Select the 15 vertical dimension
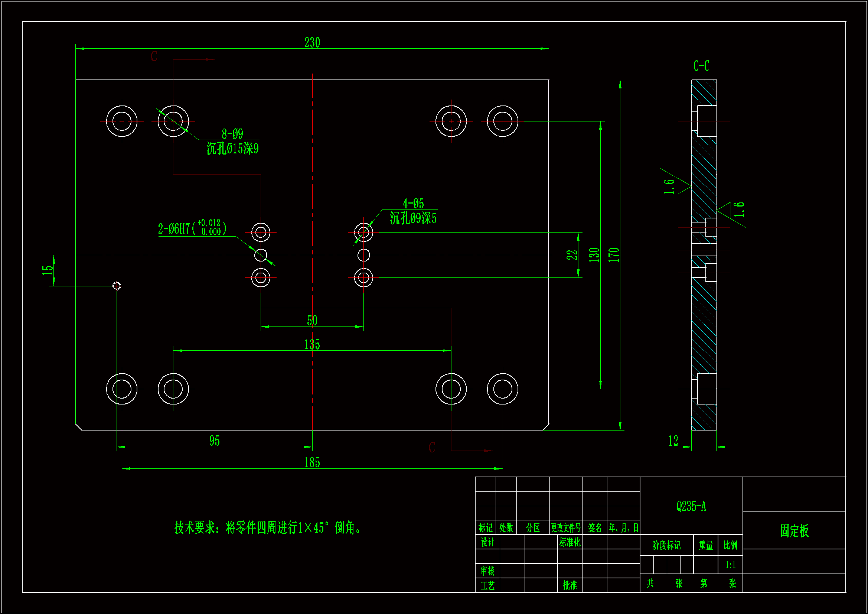Screen dimensions: 868x614 tap(47, 270)
